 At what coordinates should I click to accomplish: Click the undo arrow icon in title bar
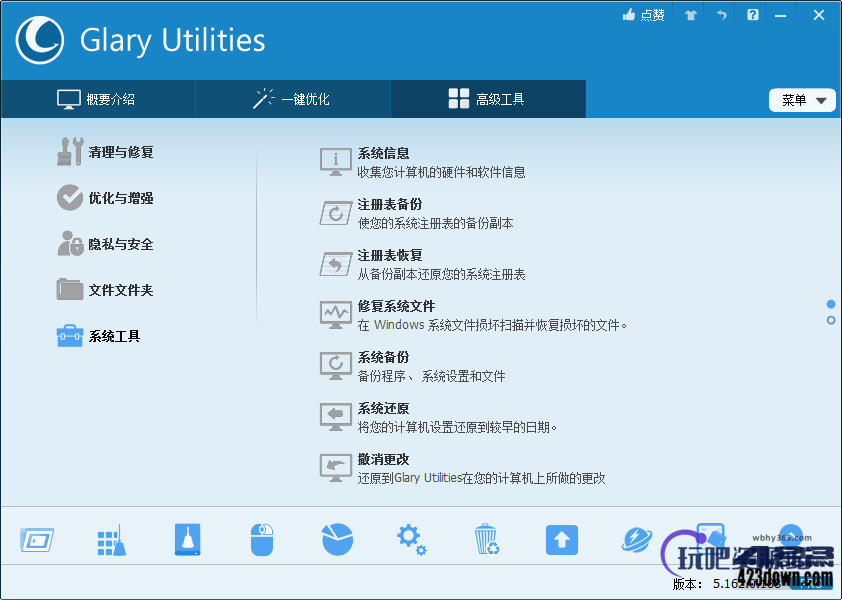721,15
